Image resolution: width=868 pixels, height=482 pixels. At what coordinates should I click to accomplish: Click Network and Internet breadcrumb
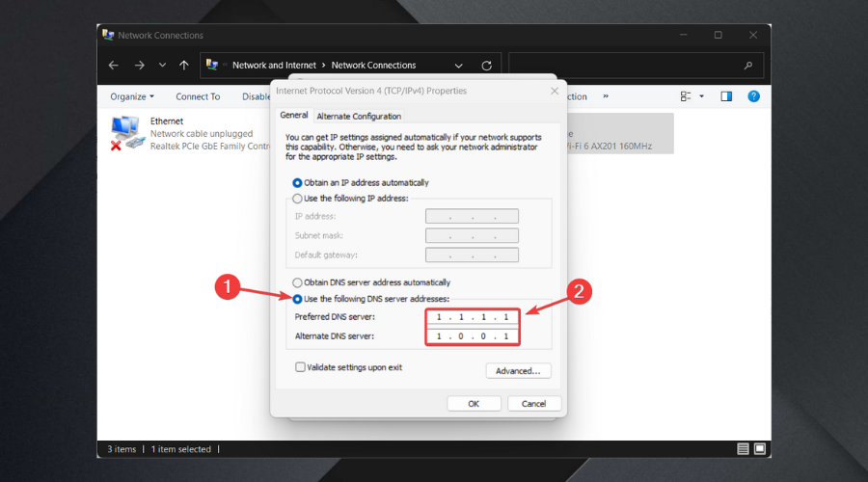[x=274, y=65]
